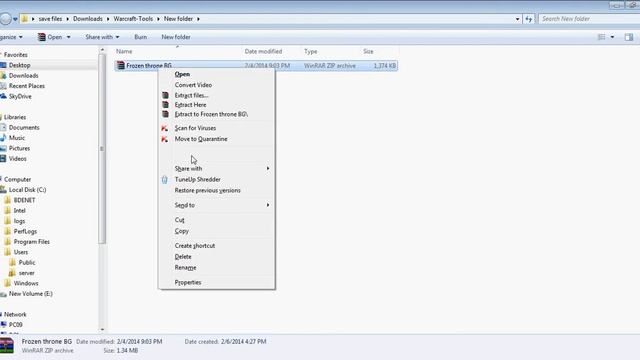
Task: Click New folder in the address breadcrumb
Action: tap(178, 19)
